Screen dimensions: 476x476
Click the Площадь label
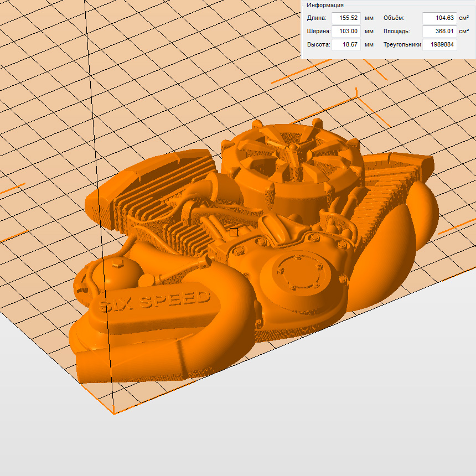396,32
